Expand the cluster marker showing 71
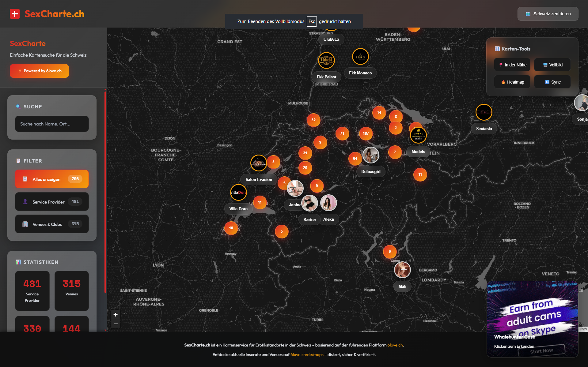 click(342, 133)
